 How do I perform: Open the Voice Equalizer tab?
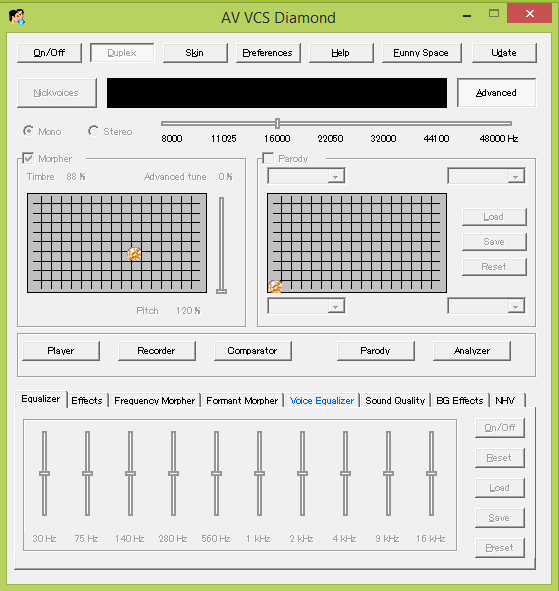pos(322,400)
